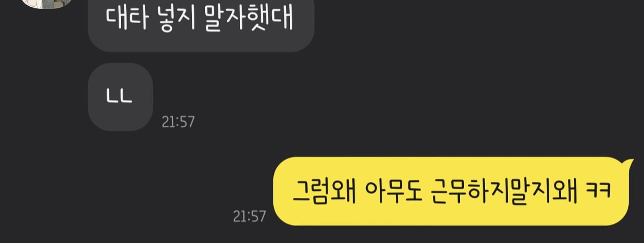Click the 21:57 timestamp left of the yellow bubble
The image size is (644, 243).
pyautogui.click(x=250, y=217)
